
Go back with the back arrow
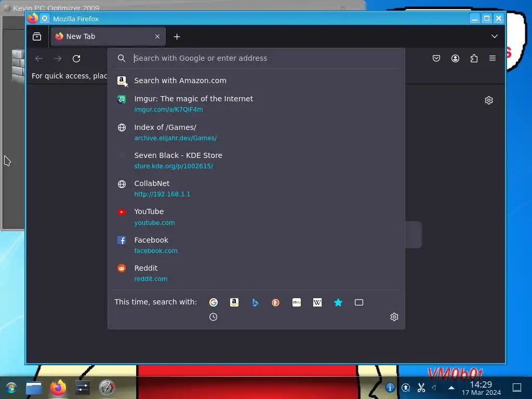pos(39,58)
